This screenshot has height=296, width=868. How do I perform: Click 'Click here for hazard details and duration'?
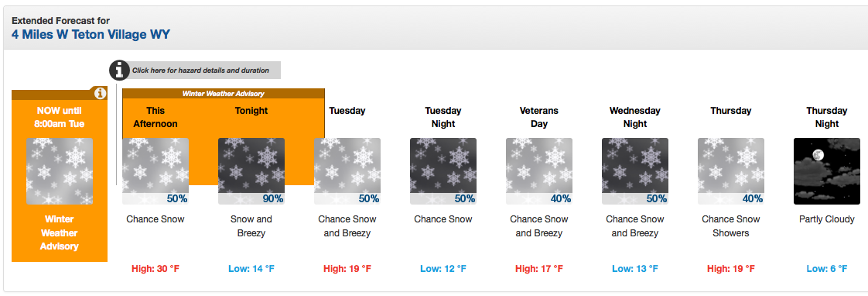coord(200,71)
